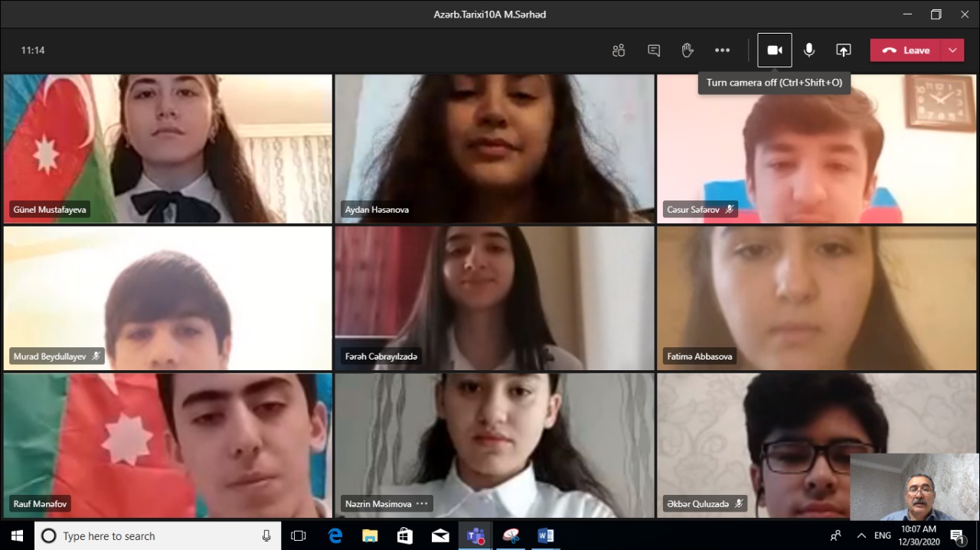
Task: Launch Microsoft Edge from taskbar
Action: pos(335,535)
